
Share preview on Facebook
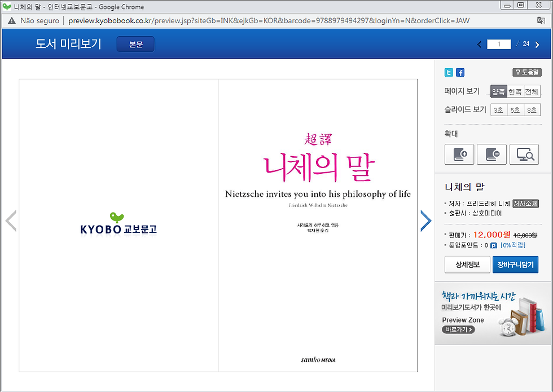click(x=460, y=73)
